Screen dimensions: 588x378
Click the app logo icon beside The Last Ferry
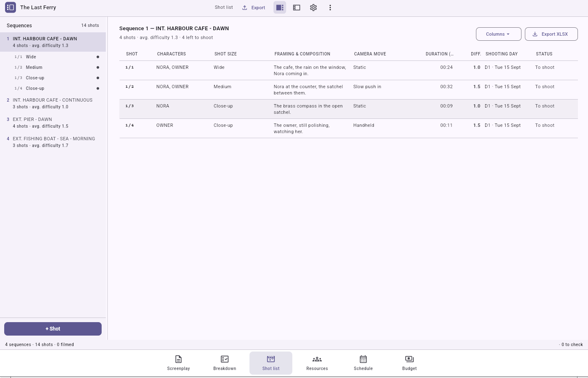pyautogui.click(x=10, y=8)
